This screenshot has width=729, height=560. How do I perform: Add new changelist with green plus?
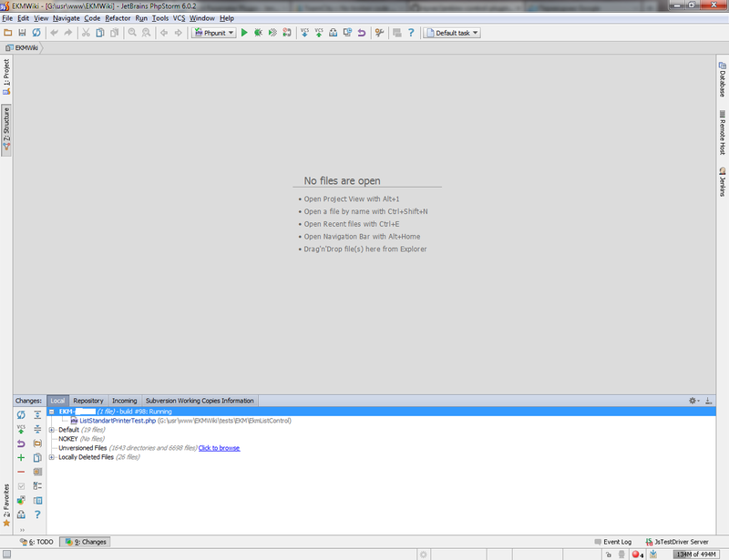point(21,458)
